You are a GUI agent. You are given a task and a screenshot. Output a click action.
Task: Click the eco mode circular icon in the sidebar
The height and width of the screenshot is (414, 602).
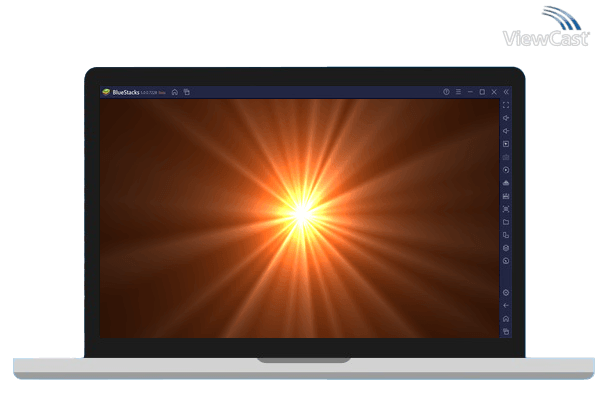pyautogui.click(x=506, y=261)
